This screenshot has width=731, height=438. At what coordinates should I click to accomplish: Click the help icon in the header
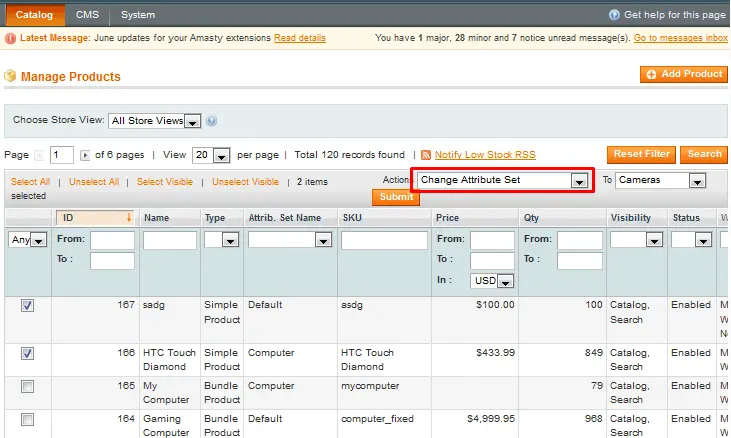[x=614, y=15]
